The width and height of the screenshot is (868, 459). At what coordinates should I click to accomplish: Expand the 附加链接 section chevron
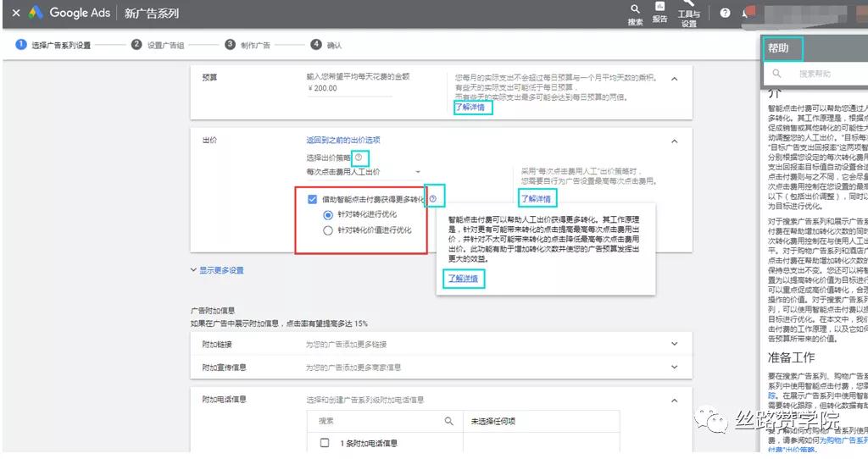(x=674, y=344)
